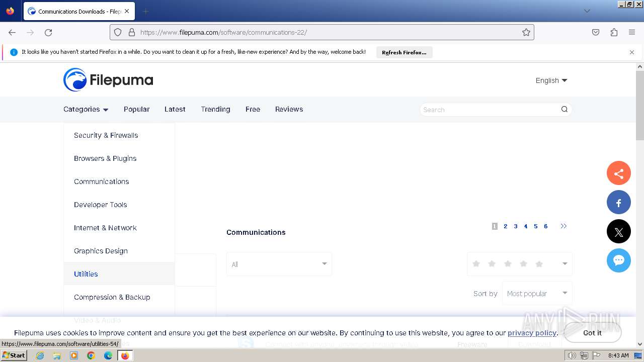Open the Free nav item

pyautogui.click(x=253, y=109)
